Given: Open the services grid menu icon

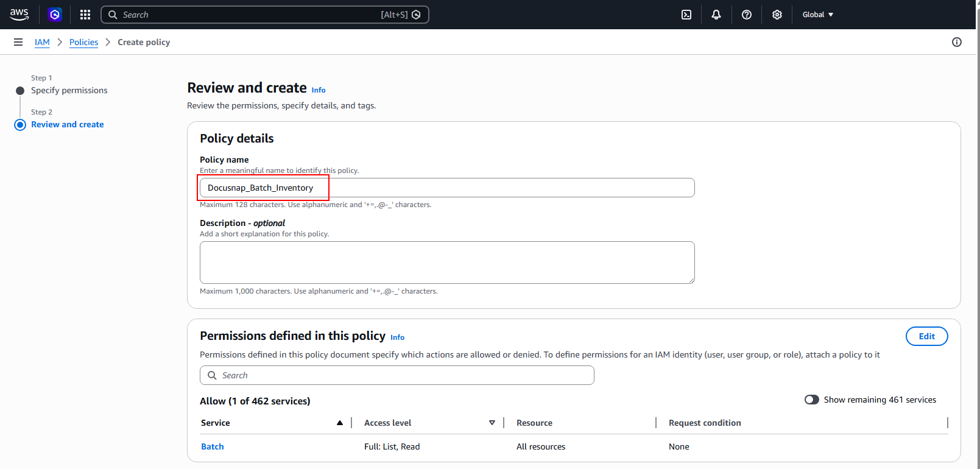Looking at the screenshot, I should click(x=85, y=15).
